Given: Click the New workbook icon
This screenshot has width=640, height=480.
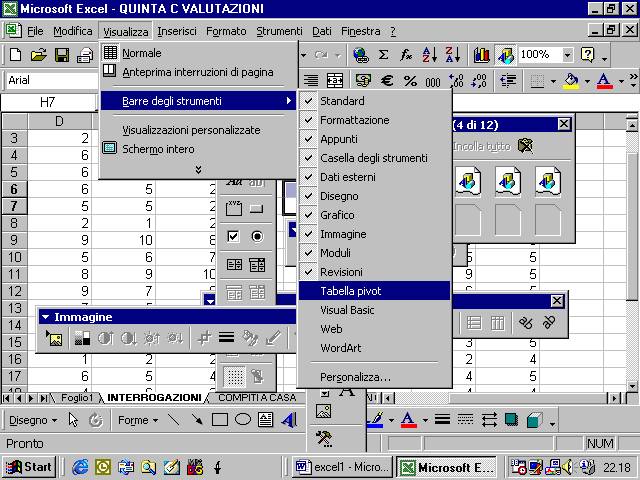Looking at the screenshot, I should coord(16,55).
